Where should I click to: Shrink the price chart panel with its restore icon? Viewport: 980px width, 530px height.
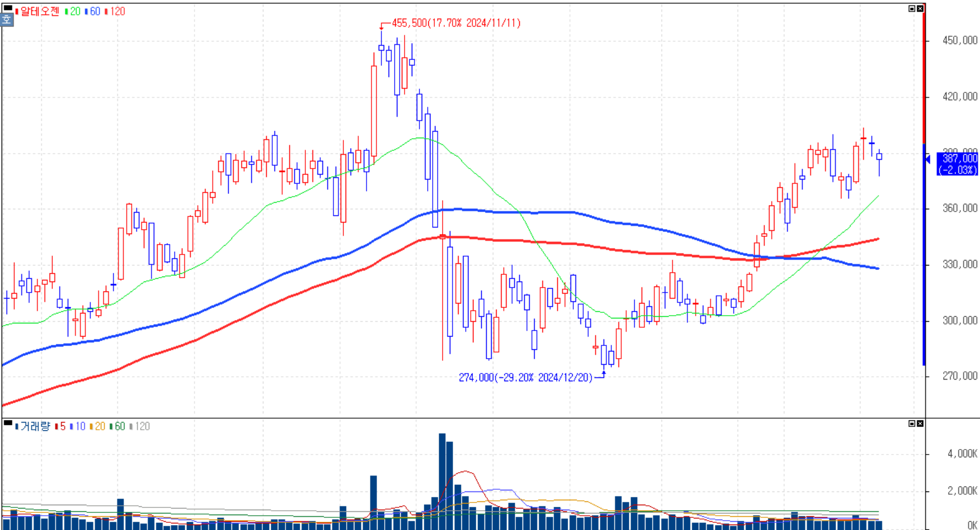pyautogui.click(x=912, y=9)
